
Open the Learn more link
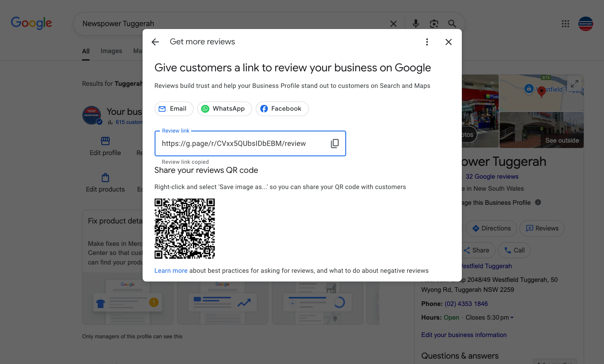[171, 271]
